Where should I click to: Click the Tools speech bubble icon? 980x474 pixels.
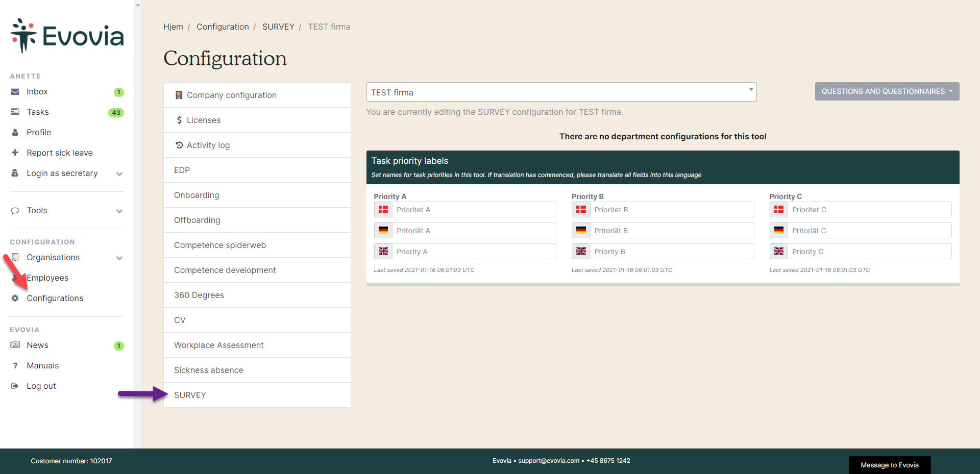(x=15, y=211)
